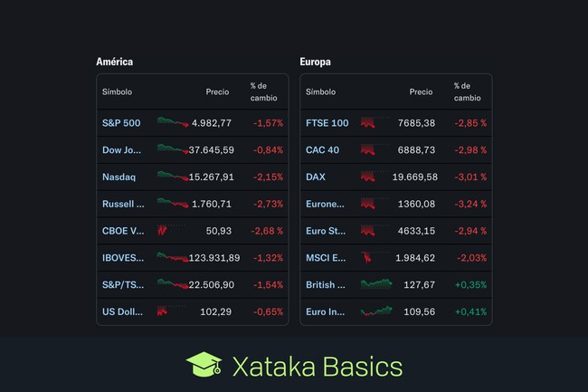Click the US Dollar index mini chart
Image resolution: width=588 pixels, height=392 pixels.
(163, 311)
